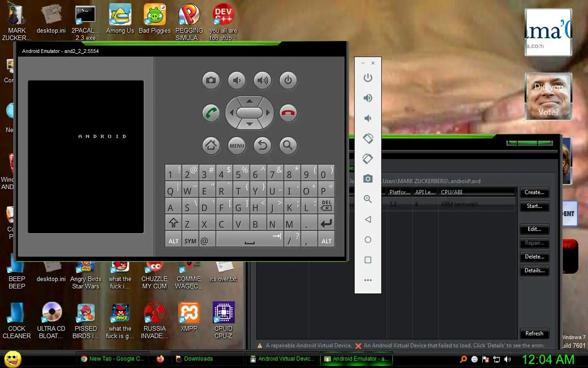Sort by the API Le... column header
This screenshot has height=368, width=588.
click(425, 192)
